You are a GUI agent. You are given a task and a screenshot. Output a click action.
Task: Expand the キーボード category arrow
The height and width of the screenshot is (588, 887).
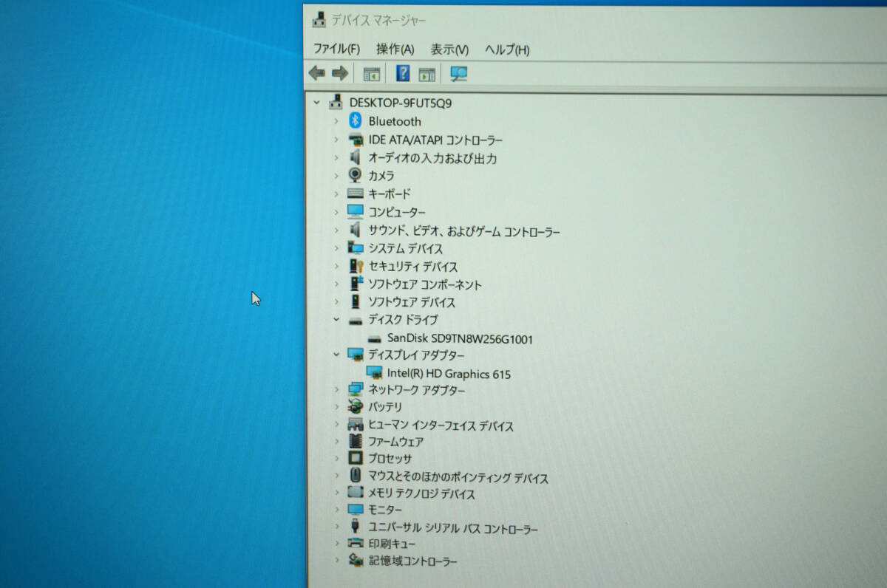coord(336,194)
